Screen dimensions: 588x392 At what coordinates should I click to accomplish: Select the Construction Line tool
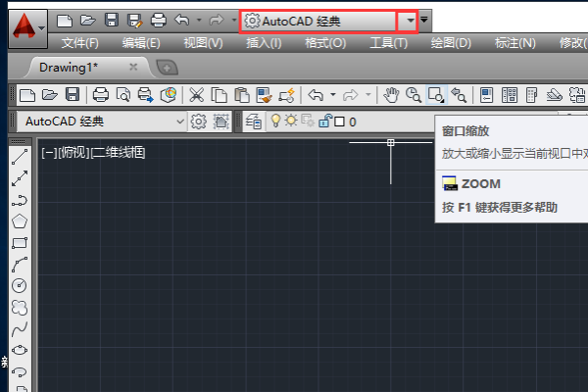pos(20,178)
